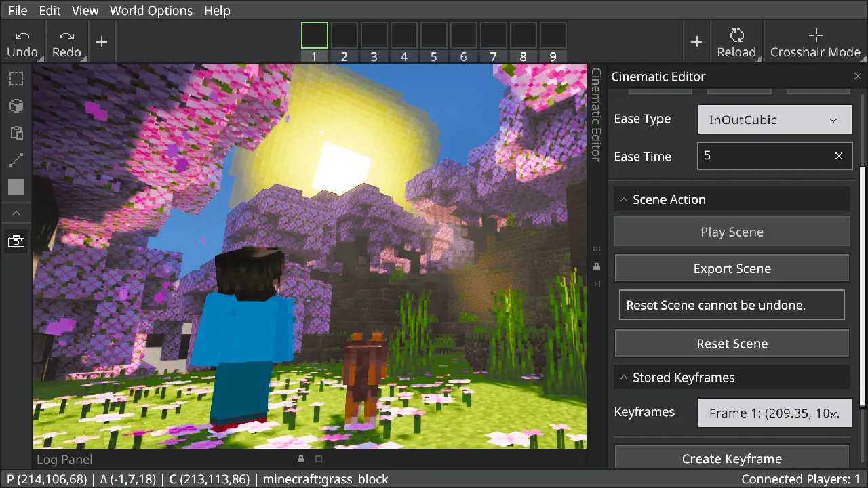The height and width of the screenshot is (488, 868).
Task: Select hotbar slot 6
Action: pos(464,36)
